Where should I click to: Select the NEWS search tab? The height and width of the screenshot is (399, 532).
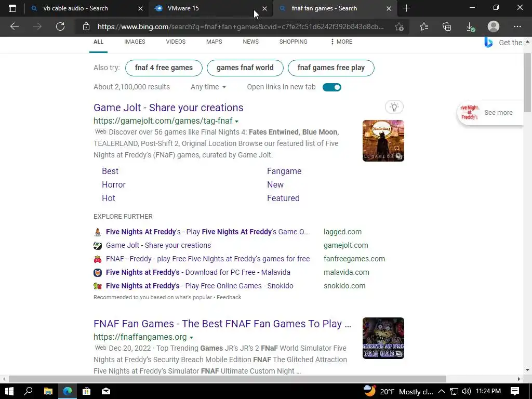251,42
